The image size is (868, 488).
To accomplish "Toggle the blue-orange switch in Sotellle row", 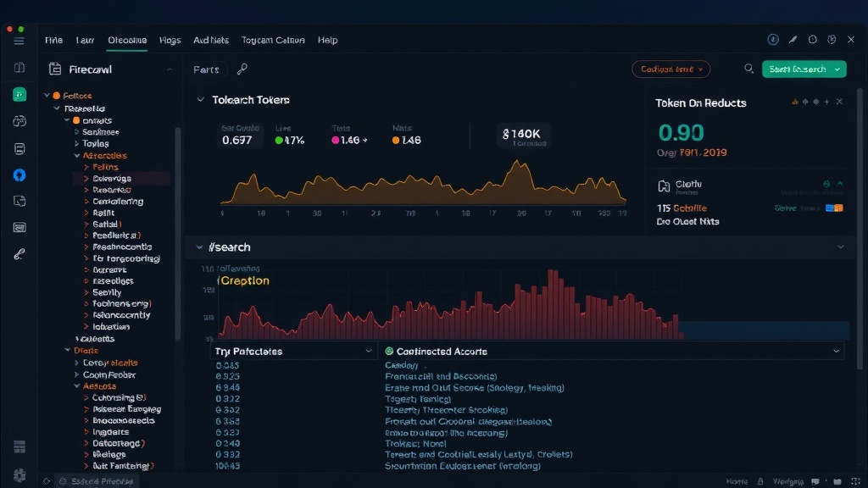I will [x=834, y=208].
